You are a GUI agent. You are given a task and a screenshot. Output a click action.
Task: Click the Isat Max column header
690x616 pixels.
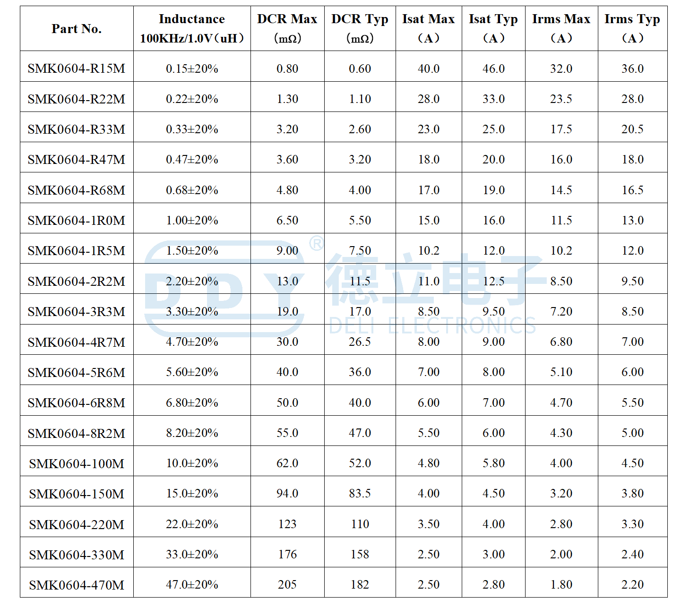429,28
